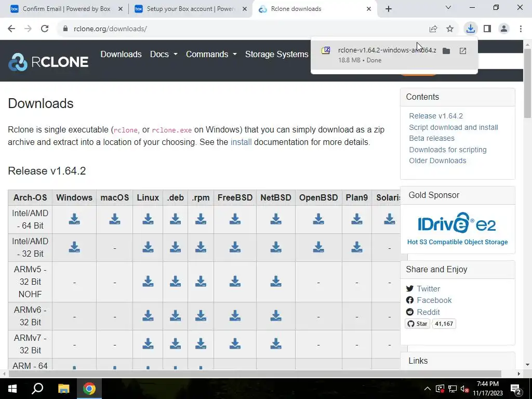532x399 pixels.
Task: Jump to Script download and install
Action: coord(453,127)
